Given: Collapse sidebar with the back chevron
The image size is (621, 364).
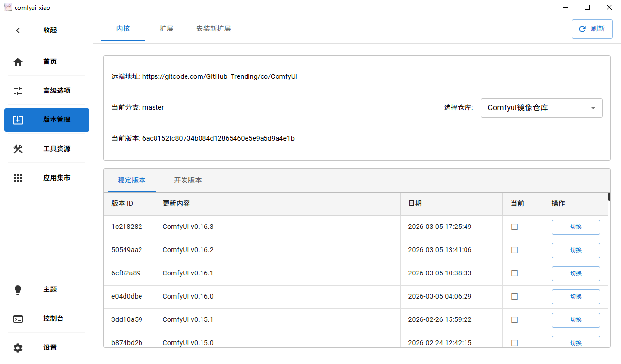Looking at the screenshot, I should (18, 30).
